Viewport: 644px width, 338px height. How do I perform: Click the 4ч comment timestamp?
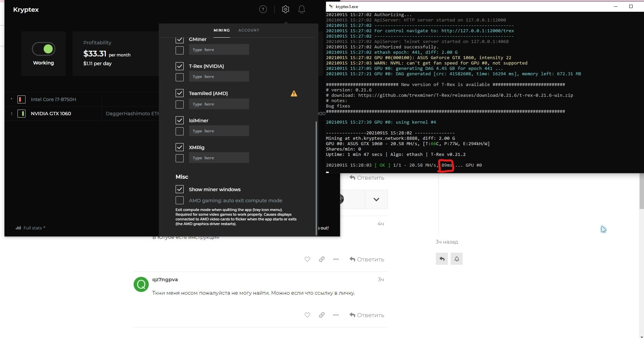click(380, 224)
